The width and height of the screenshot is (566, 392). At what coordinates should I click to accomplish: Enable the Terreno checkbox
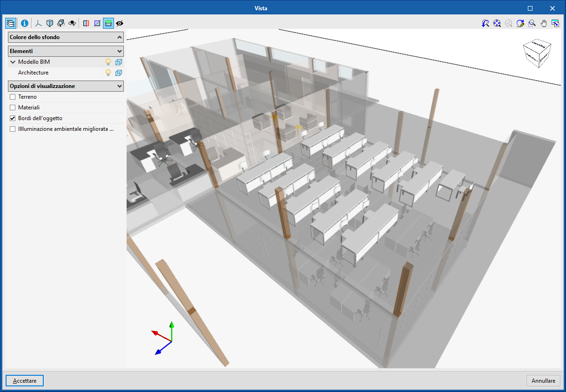pyautogui.click(x=12, y=96)
